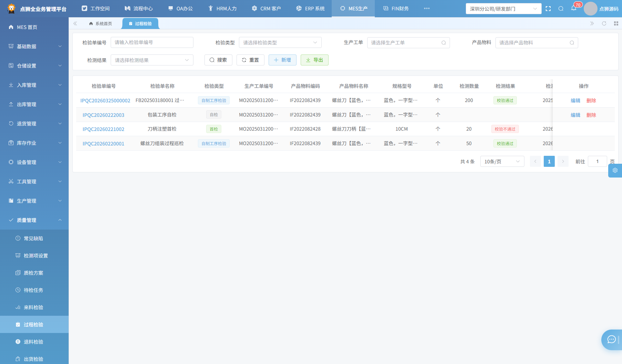Open more modules ellipsis in top navigation
This screenshot has width=622, height=364.
427,9
